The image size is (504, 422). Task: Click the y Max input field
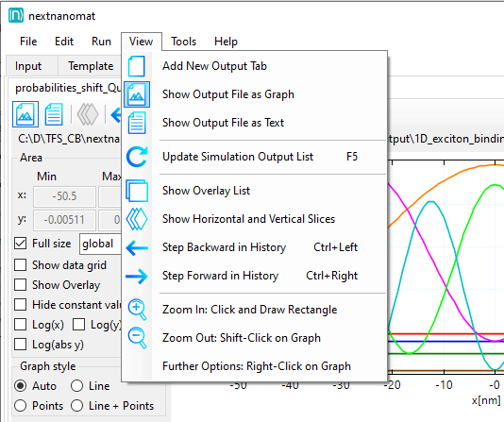click(109, 220)
